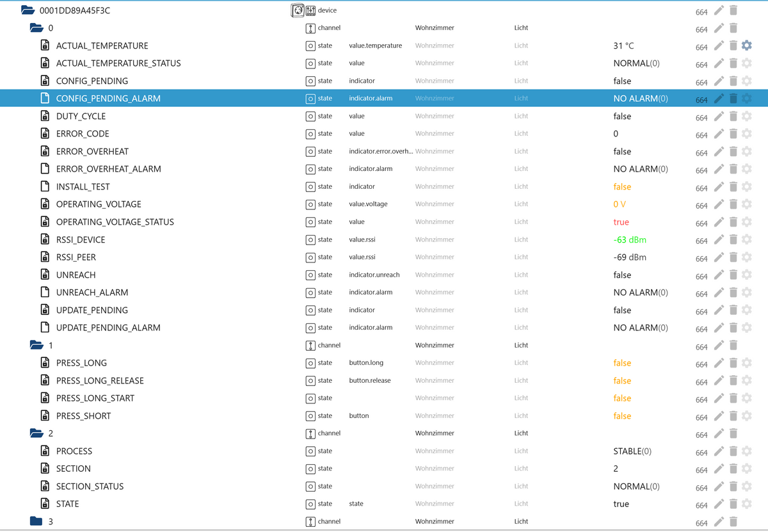The height and width of the screenshot is (532, 768).
Task: Click the Licht function of channel 2
Action: pyautogui.click(x=521, y=433)
